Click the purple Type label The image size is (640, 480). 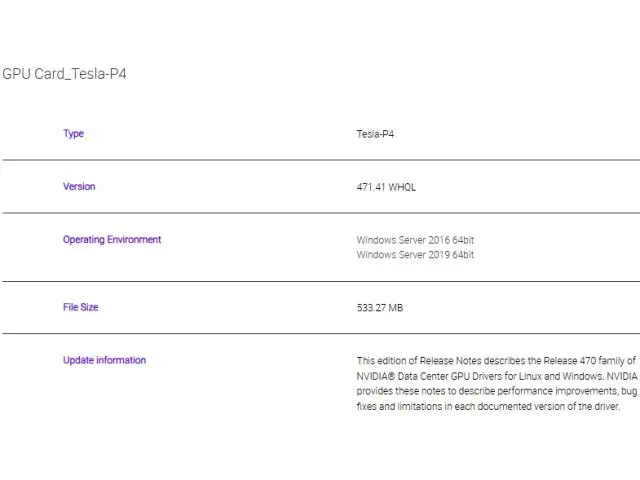pos(73,134)
